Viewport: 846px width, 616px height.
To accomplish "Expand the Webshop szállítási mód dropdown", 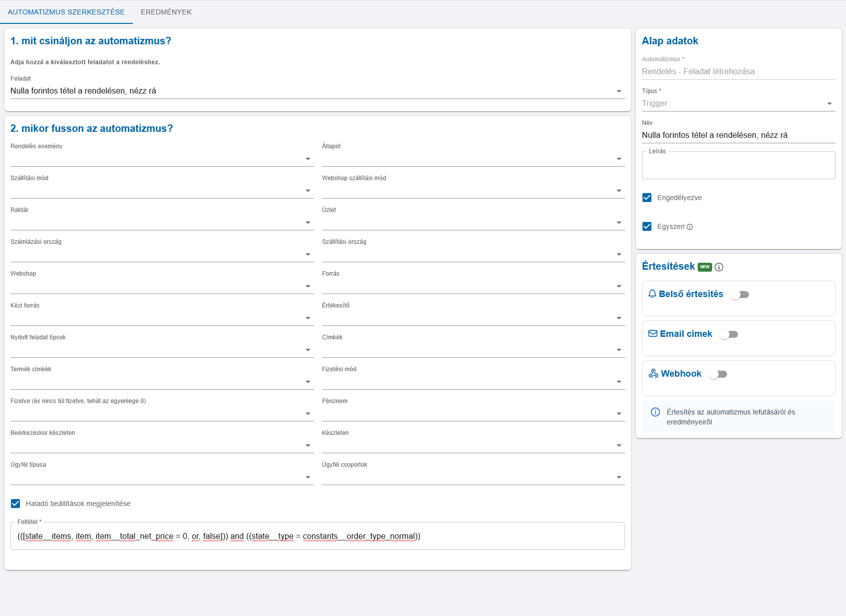I will (473, 191).
